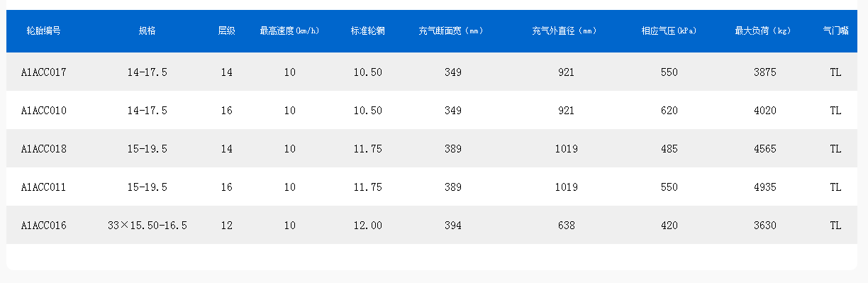Screen dimensions: 868x283
Task: Click the 轮胎编号 column header
Action: [x=43, y=31]
